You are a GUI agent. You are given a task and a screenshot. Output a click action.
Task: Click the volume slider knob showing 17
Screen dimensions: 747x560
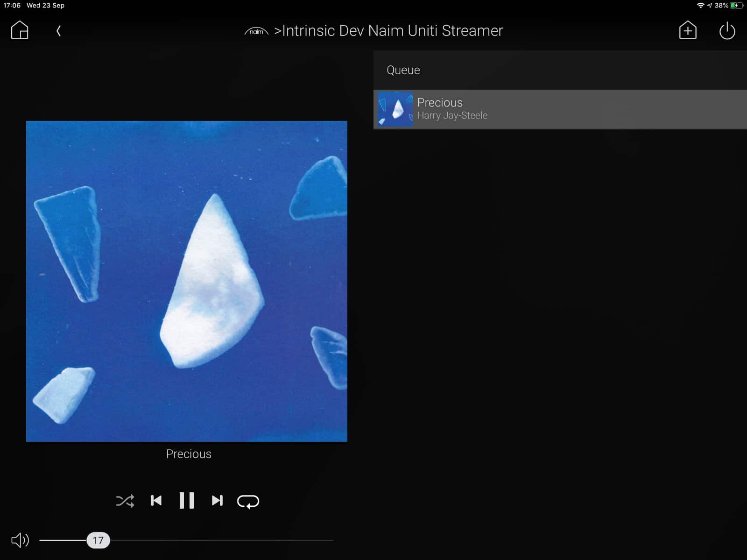coord(98,540)
